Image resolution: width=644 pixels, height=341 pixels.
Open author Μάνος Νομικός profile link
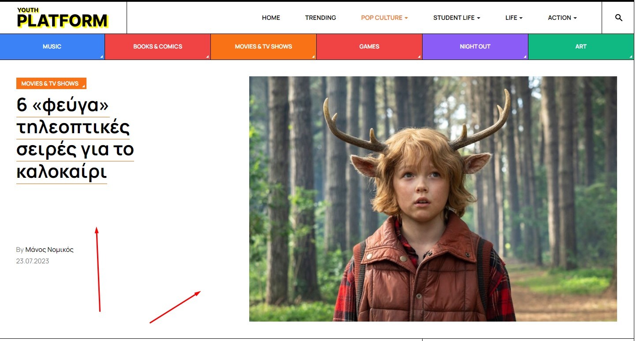[49, 250]
